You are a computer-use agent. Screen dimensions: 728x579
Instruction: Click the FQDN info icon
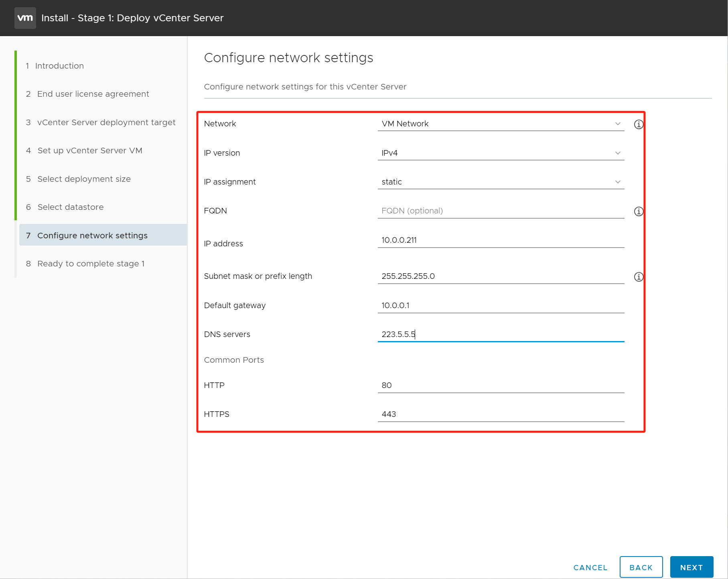point(639,211)
